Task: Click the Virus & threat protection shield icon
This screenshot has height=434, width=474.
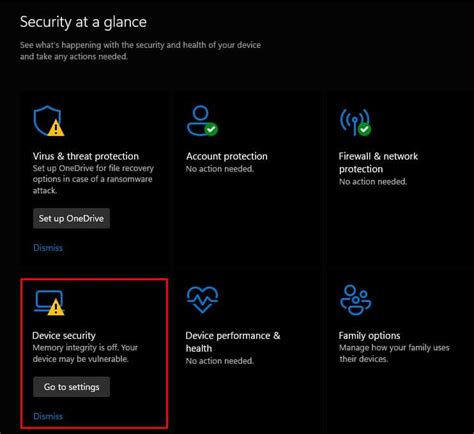Action: (x=47, y=120)
